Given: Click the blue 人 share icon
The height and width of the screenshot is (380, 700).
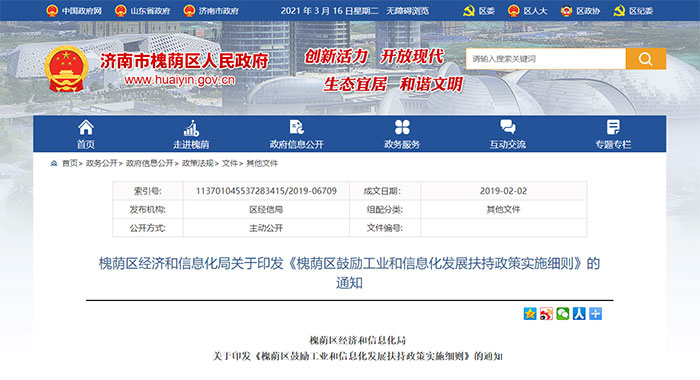Looking at the screenshot, I should (x=579, y=314).
